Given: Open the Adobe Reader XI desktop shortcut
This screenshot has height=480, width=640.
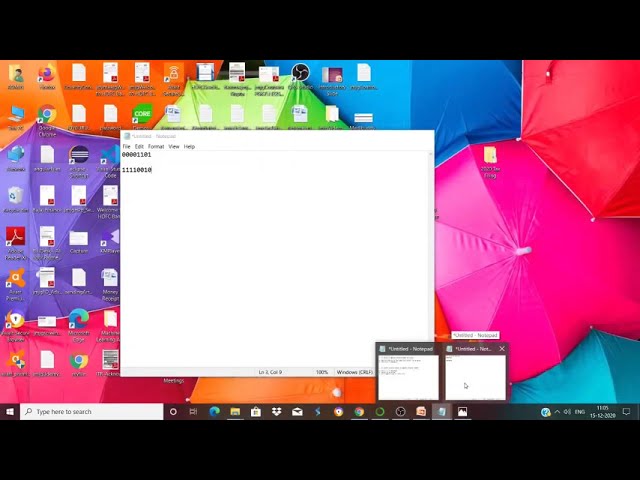Looking at the screenshot, I should [16, 243].
